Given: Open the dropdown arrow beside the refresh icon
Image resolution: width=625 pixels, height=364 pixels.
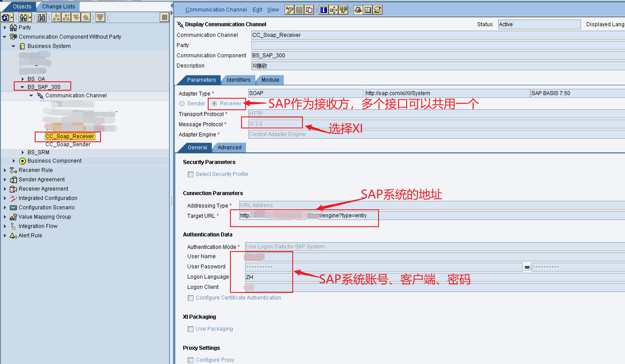Looking at the screenshot, I should tap(12, 17).
